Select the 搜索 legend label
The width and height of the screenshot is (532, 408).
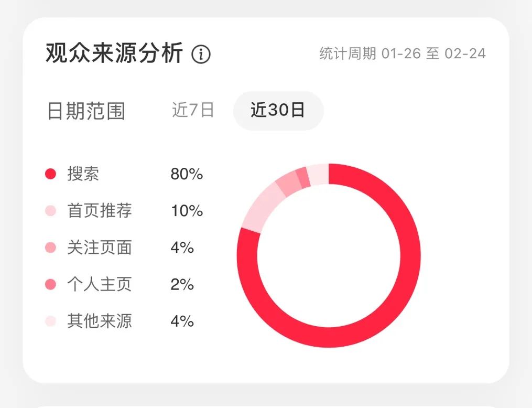(83, 174)
